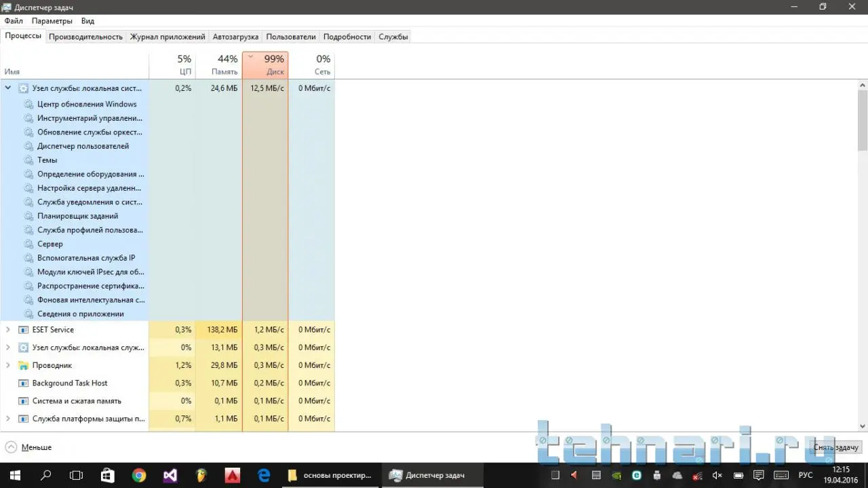This screenshot has width=868, height=488.
Task: Click Снять задачу button
Action: [836, 447]
